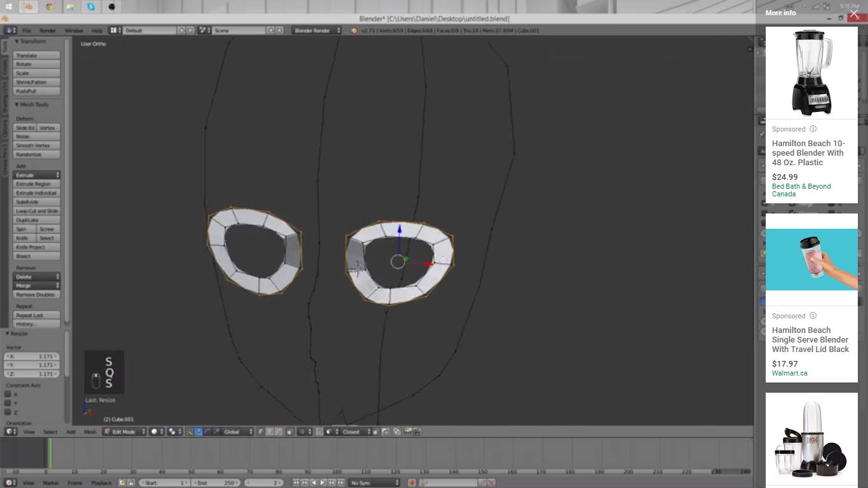Click the Subdivide mesh tool
Screen dimensions: 868x488
(37, 202)
